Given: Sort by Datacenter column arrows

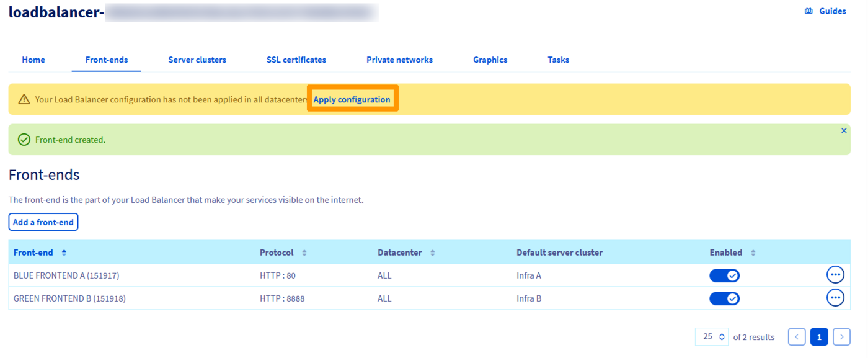Looking at the screenshot, I should [x=432, y=253].
